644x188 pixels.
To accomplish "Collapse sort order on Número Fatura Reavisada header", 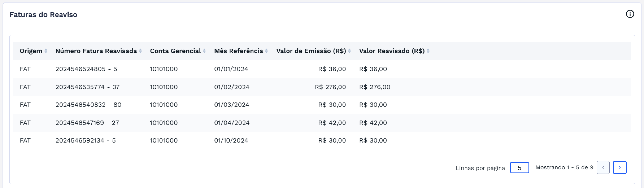I will coord(140,51).
